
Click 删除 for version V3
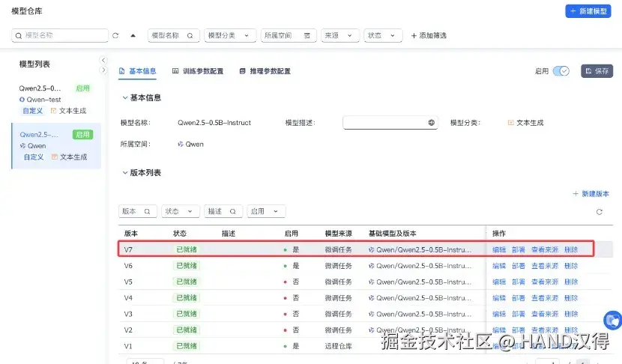click(571, 314)
